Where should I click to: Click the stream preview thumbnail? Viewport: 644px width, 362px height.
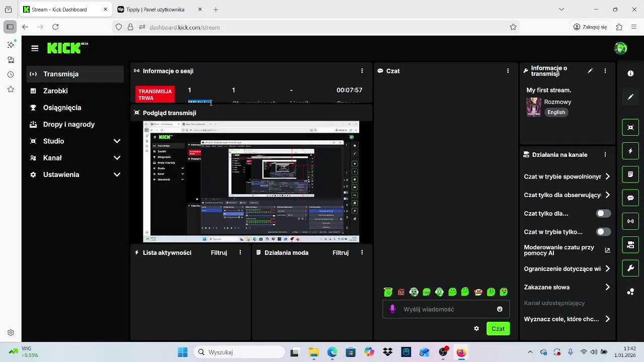click(x=251, y=182)
